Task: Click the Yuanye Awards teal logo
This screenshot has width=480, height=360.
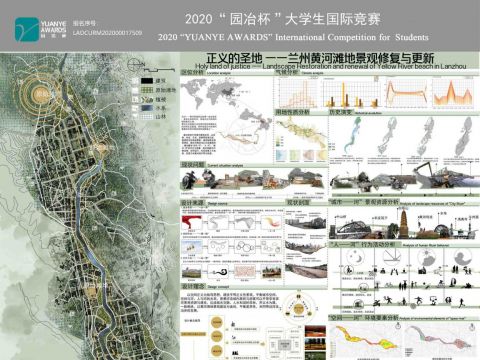Action: [x=27, y=30]
